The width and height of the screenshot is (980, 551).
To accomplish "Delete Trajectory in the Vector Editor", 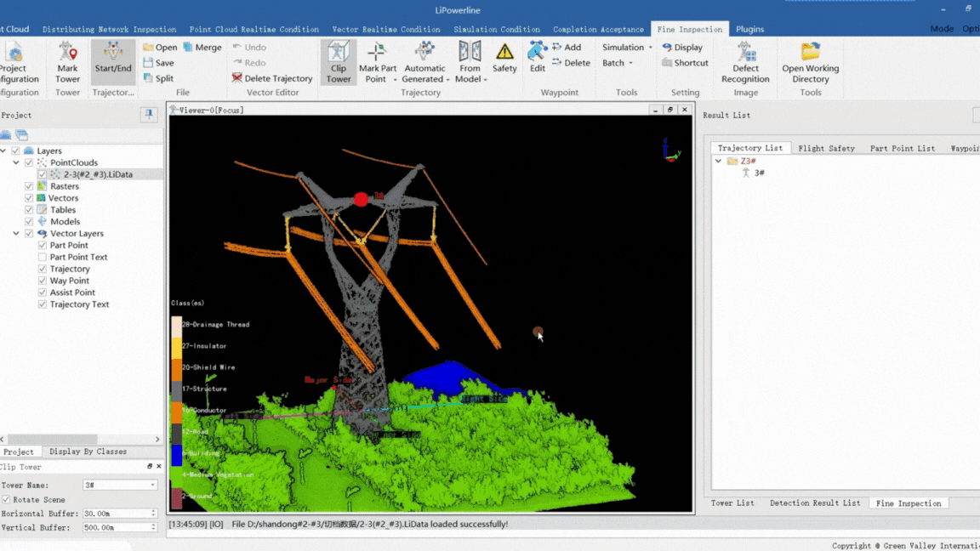I will (272, 78).
